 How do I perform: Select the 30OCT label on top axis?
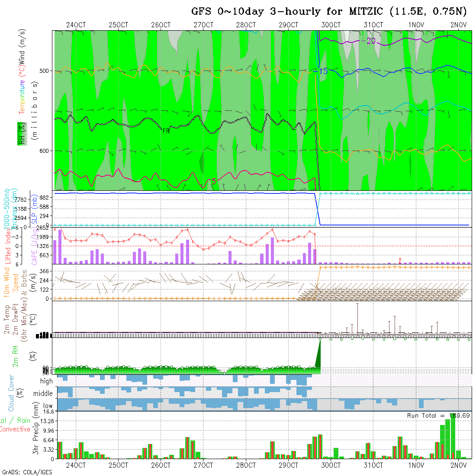point(331,25)
